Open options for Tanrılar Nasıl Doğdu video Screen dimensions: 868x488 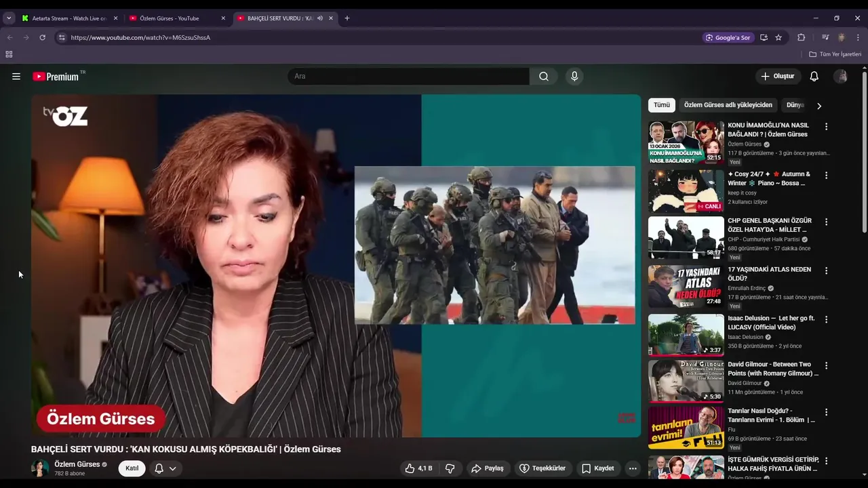tap(826, 411)
